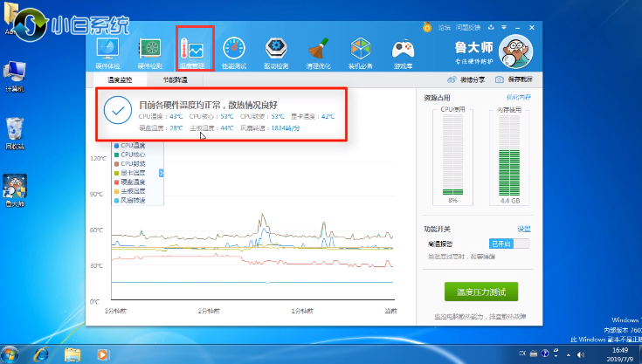Open the 硬件体检 monitor icon
The width and height of the screenshot is (642, 364).
108,51
